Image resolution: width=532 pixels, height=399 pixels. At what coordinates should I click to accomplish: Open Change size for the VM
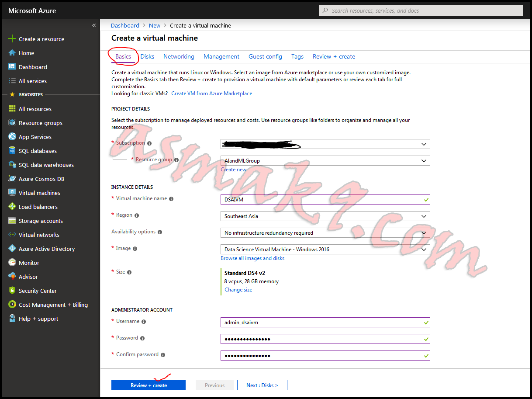238,289
